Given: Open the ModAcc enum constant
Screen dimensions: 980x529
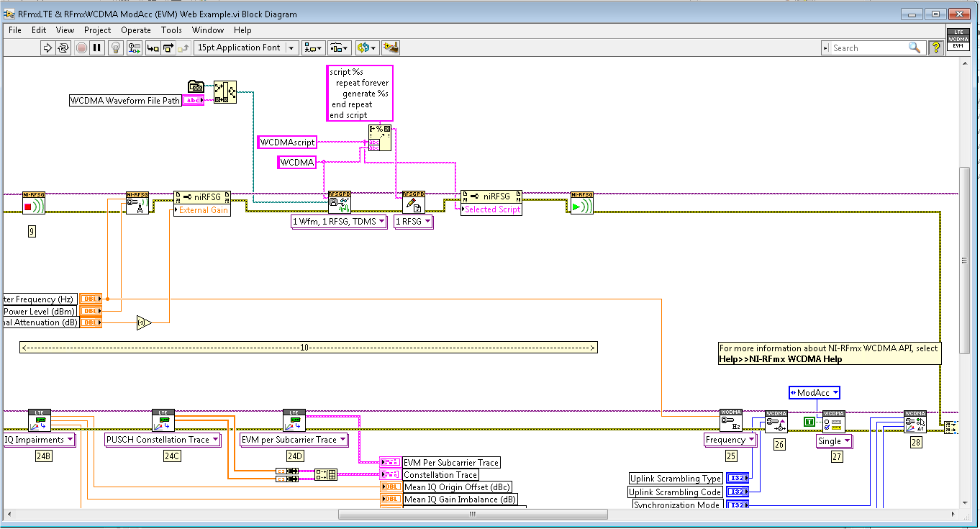Looking at the screenshot, I should [x=815, y=393].
